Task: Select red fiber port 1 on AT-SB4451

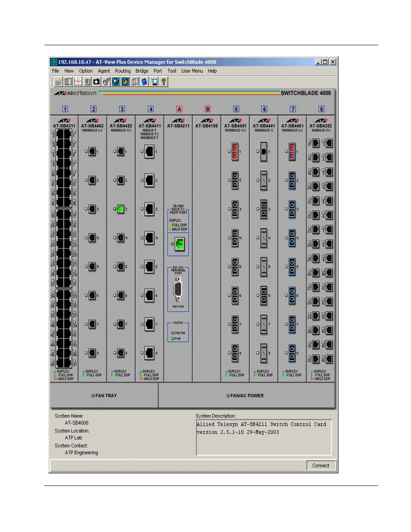Action: [235, 152]
